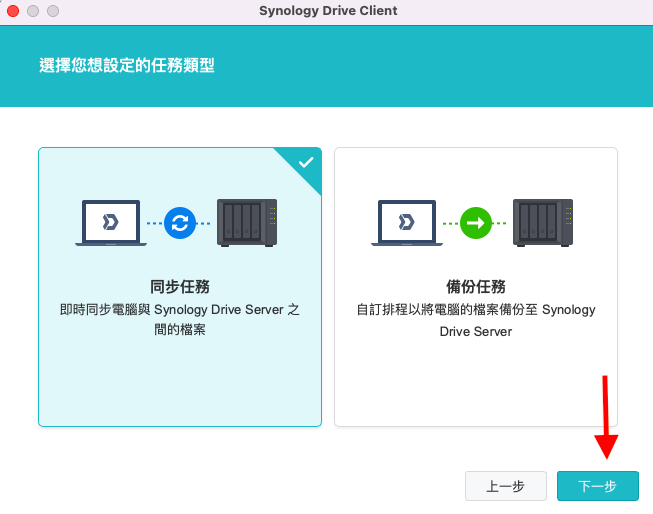Screen dimensions: 653x514
Task: Proceed with the 下一步 button
Action: click(x=597, y=486)
